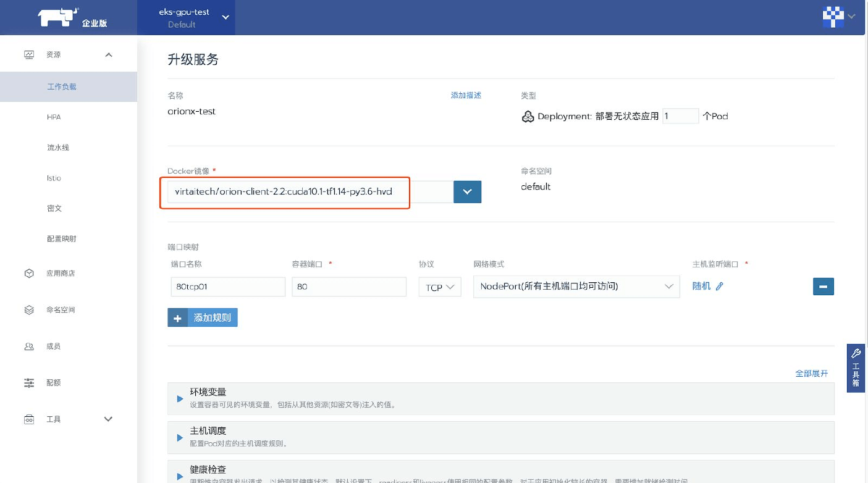This screenshot has width=868, height=483.
Task: Click the 成员 sidebar label
Action: tap(54, 346)
